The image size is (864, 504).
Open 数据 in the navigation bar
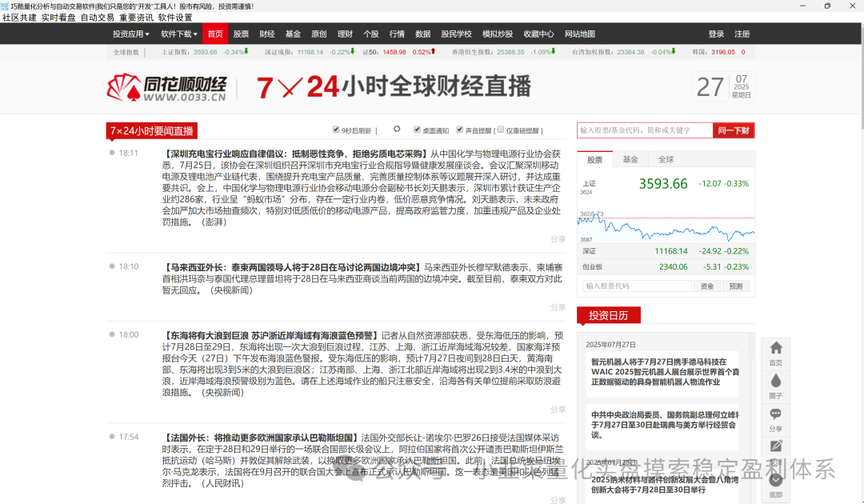tap(422, 34)
